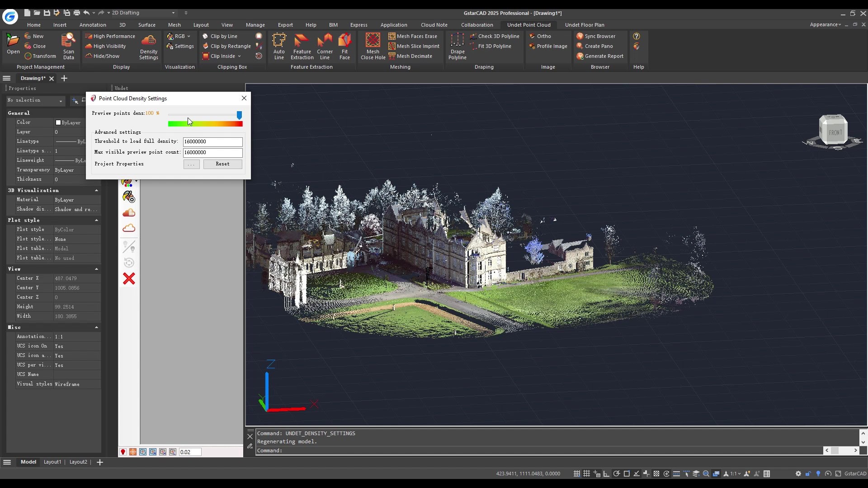Click the Scan Data icon
The width and height of the screenshot is (868, 488).
68,46
